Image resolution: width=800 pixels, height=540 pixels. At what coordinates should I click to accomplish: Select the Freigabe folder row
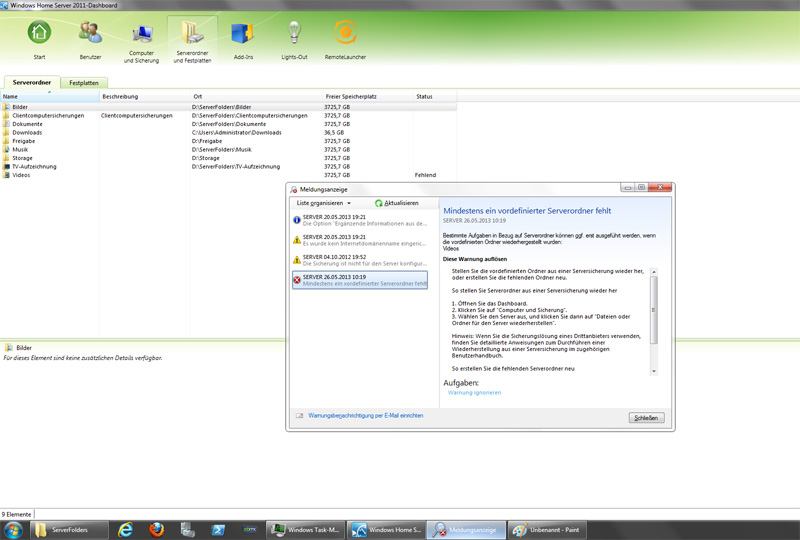coord(228,141)
